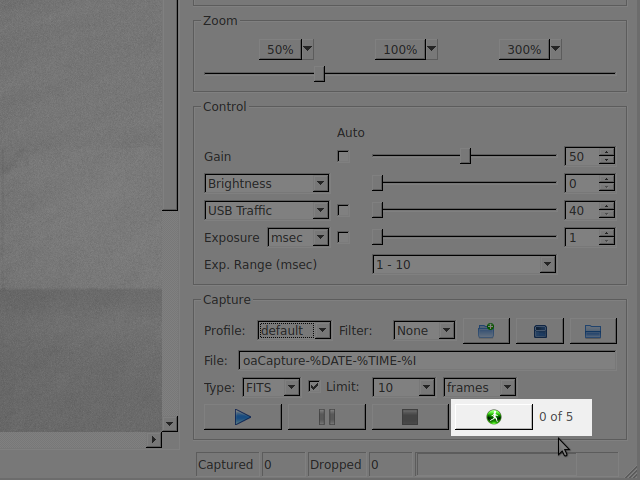Click the green autorun runner icon button
This screenshot has width=640, height=480.
[493, 417]
